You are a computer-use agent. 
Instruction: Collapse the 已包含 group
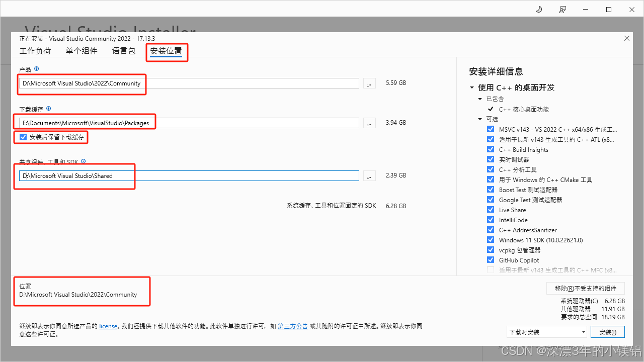click(480, 99)
